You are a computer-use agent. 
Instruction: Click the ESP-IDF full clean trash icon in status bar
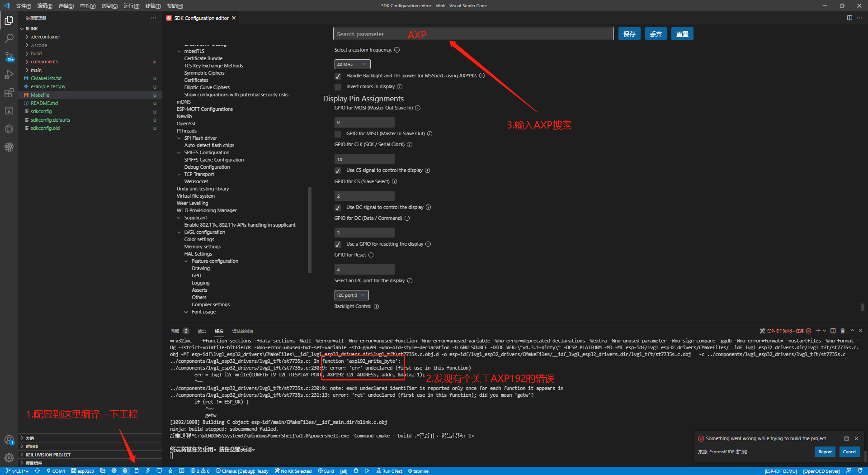(125, 471)
